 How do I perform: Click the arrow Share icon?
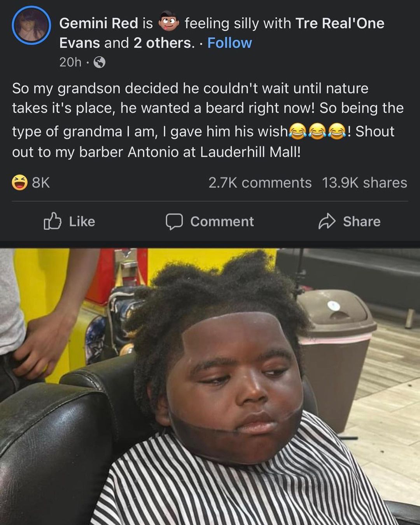[327, 221]
